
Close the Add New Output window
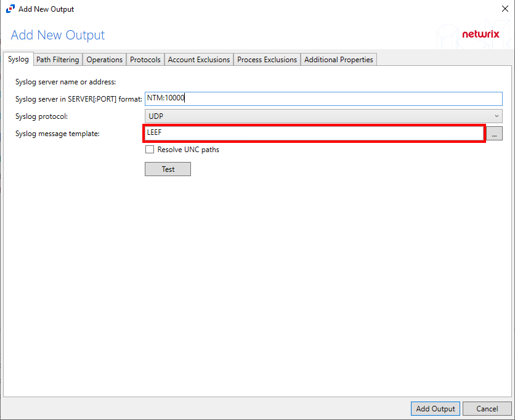505,9
